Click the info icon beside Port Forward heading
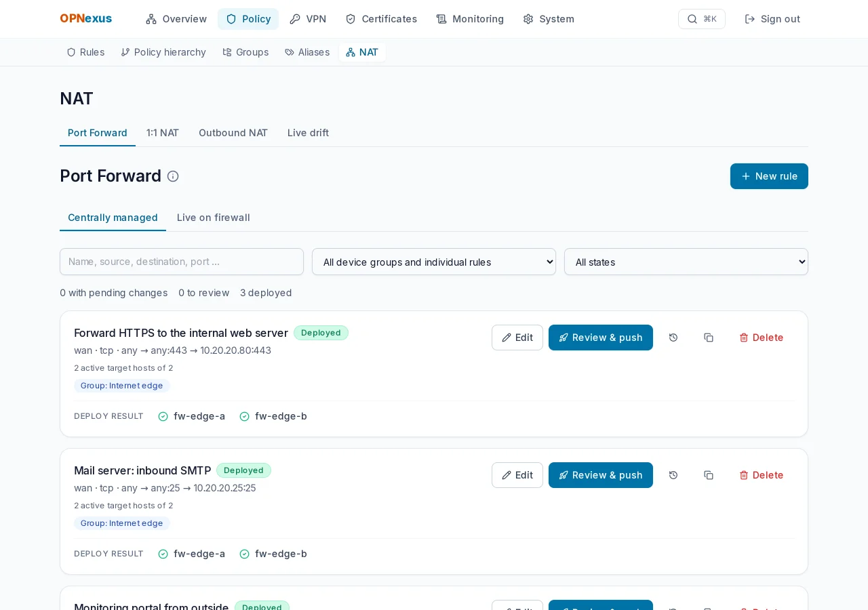The height and width of the screenshot is (610, 868). coord(173,176)
